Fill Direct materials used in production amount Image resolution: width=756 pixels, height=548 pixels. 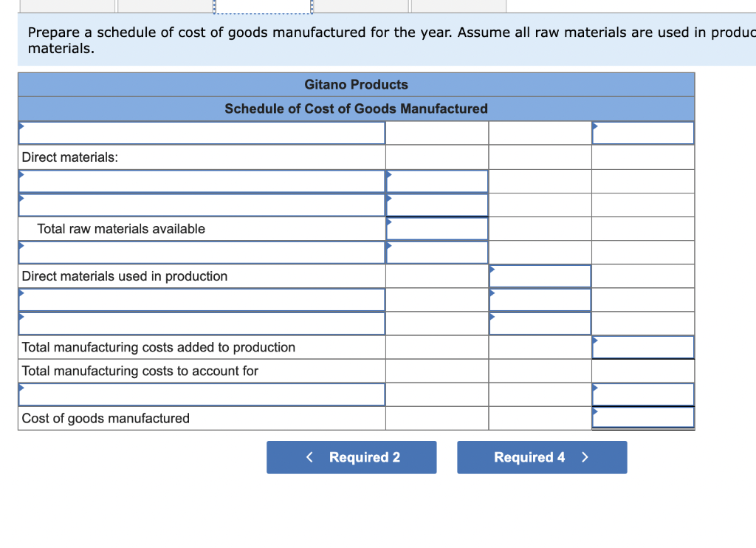pos(540,275)
